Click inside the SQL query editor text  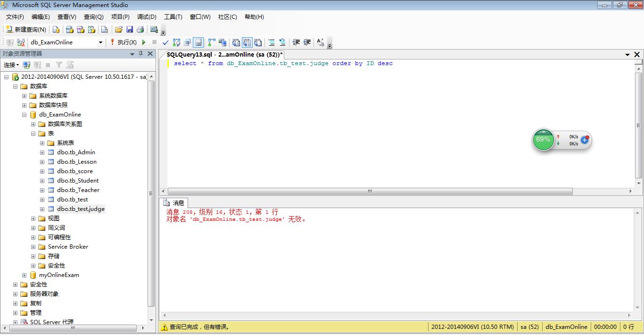(x=283, y=63)
